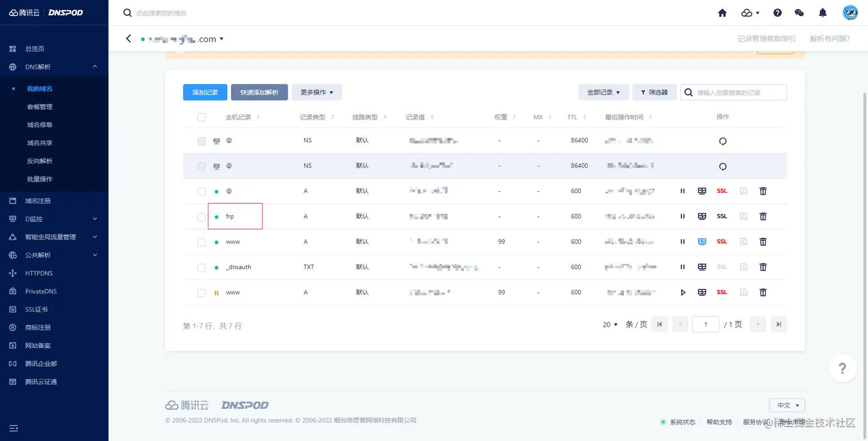Open SSL for the paused www record
868x441 pixels.
point(722,292)
